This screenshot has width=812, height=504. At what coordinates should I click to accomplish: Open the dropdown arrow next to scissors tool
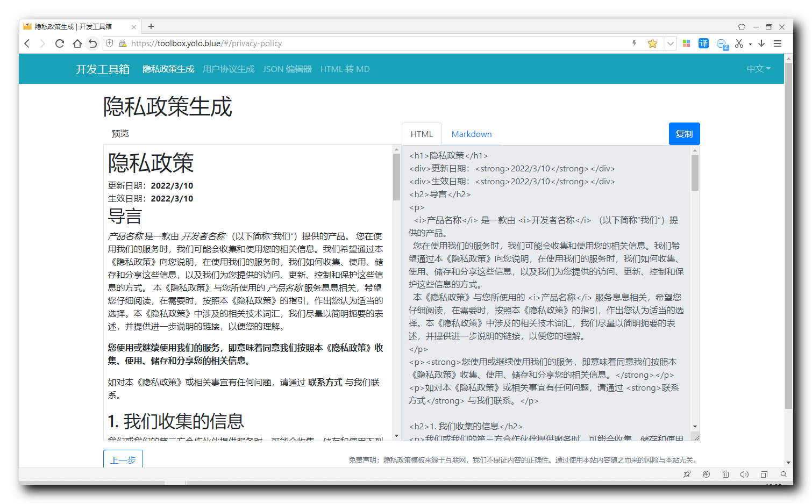750,44
